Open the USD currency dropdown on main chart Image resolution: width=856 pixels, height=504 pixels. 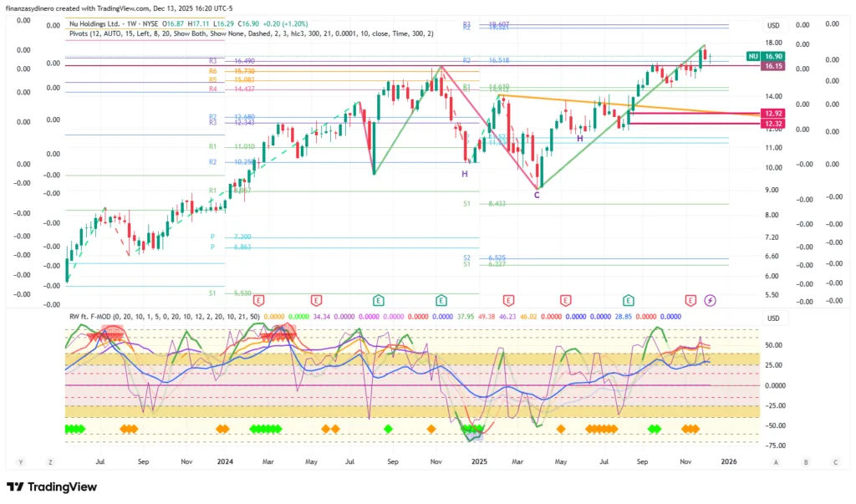pyautogui.click(x=773, y=25)
